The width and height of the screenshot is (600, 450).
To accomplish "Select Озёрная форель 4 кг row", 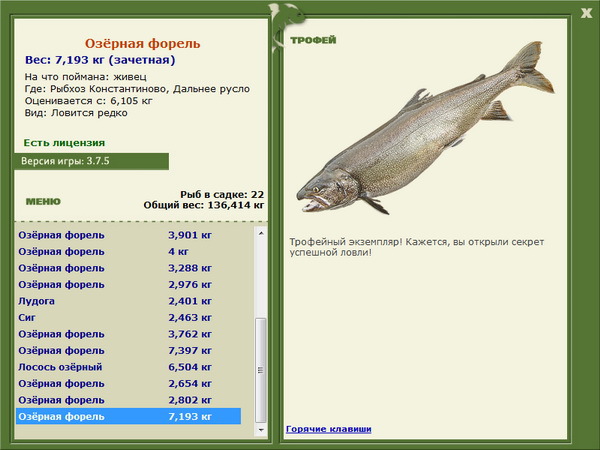I will tap(129, 251).
